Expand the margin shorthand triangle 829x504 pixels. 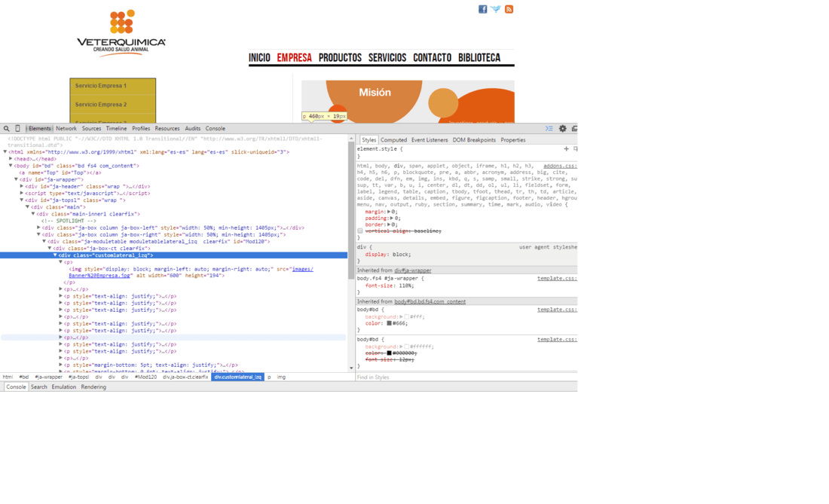point(389,212)
